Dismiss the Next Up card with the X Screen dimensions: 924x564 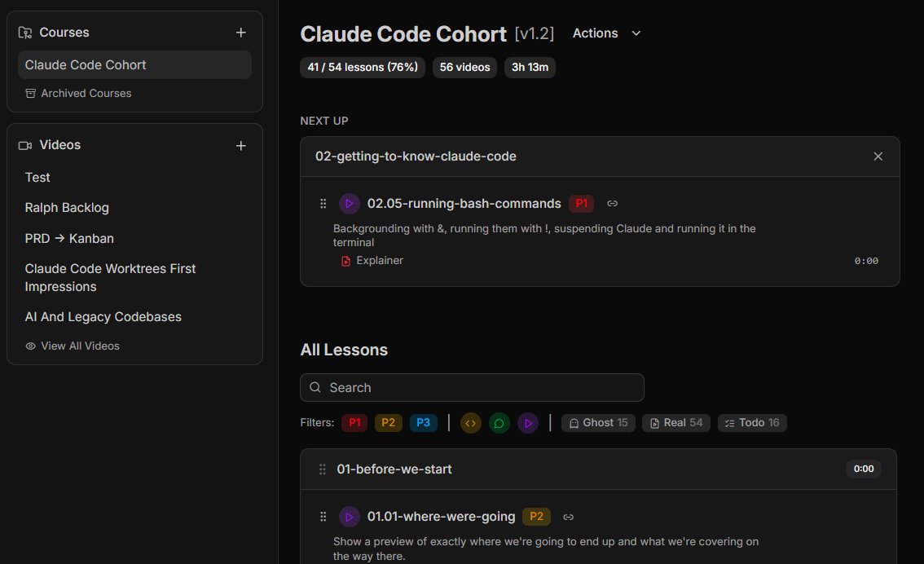(x=878, y=156)
